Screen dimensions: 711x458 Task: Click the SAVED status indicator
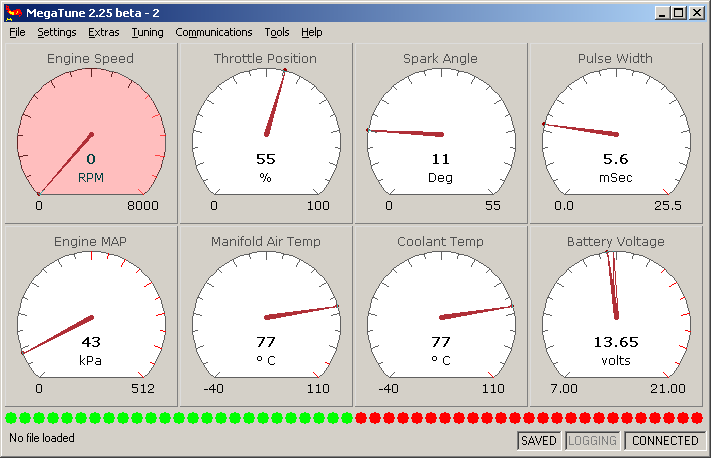[x=539, y=441]
